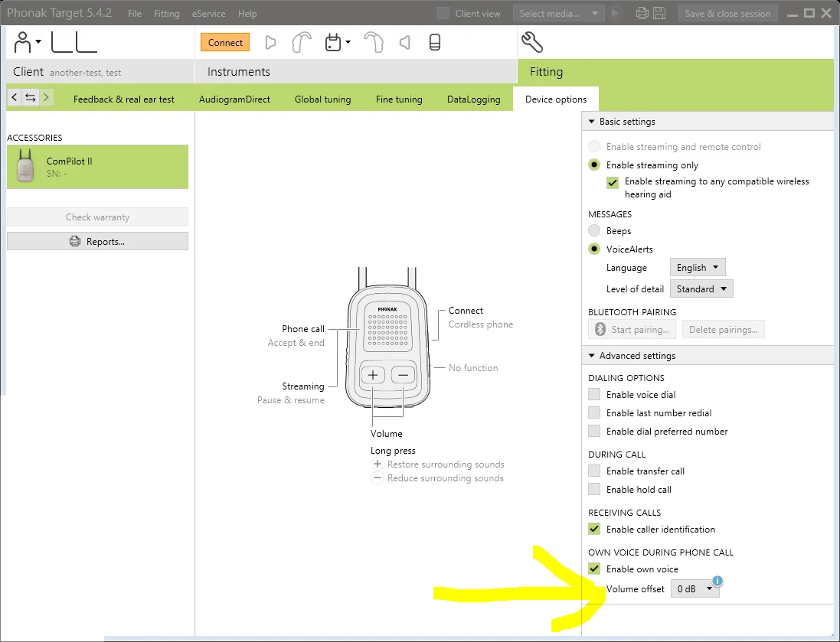The image size is (840, 642).
Task: Select the ComPilot II accessory thumbnail
Action: [x=25, y=166]
